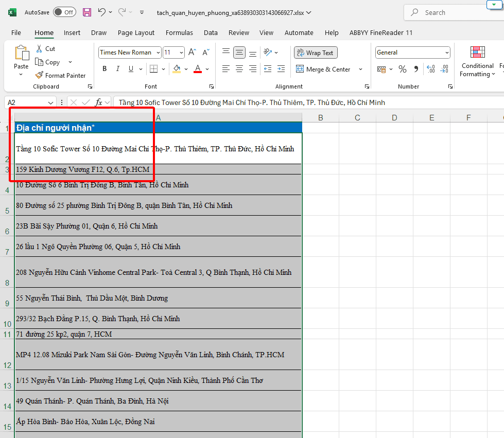Click Increase Font Size icon
Screen dimensions: 504x438
point(192,52)
